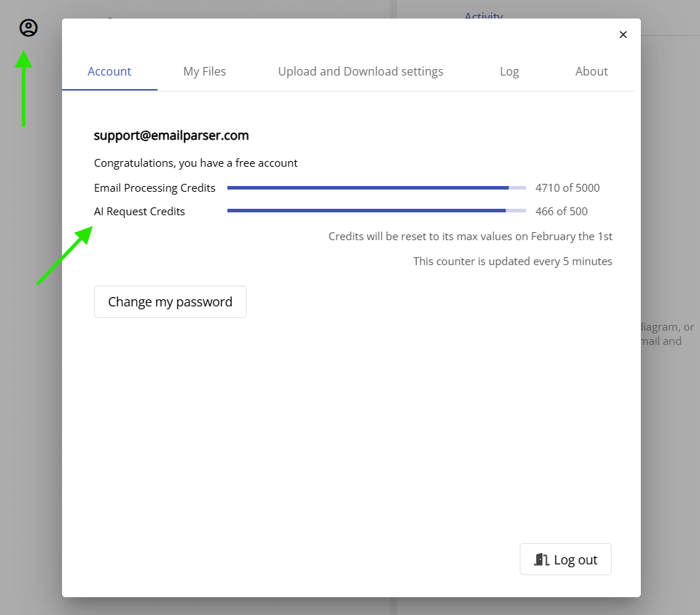Open the Activity link in the background

point(484,16)
